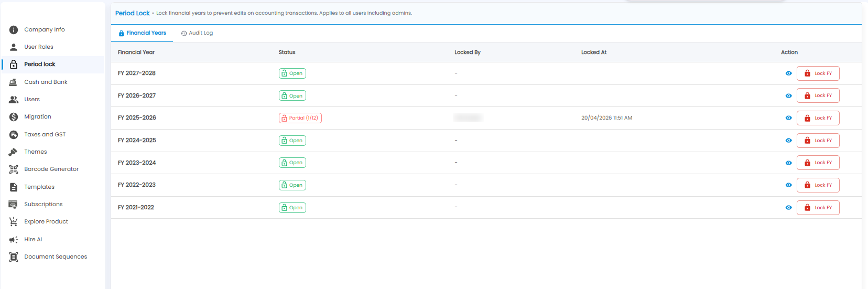868x289 pixels.
Task: Lock FY 2024-2025 with Lock FY button
Action: point(818,141)
